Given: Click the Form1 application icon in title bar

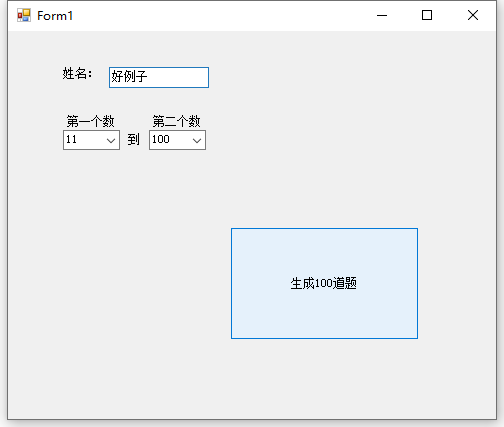Looking at the screenshot, I should pos(24,15).
